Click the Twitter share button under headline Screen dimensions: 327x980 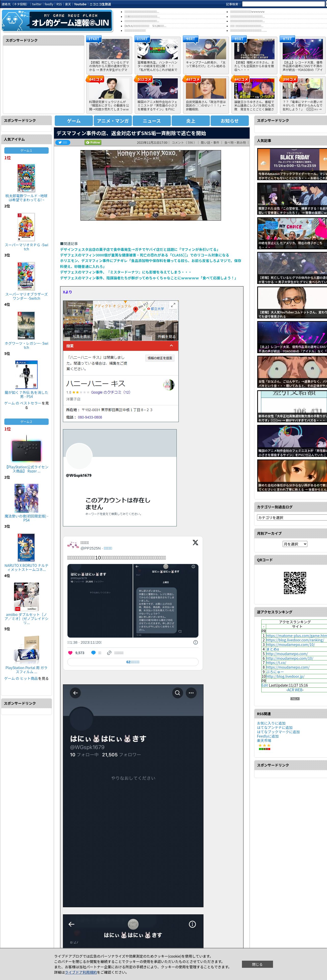click(x=63, y=142)
